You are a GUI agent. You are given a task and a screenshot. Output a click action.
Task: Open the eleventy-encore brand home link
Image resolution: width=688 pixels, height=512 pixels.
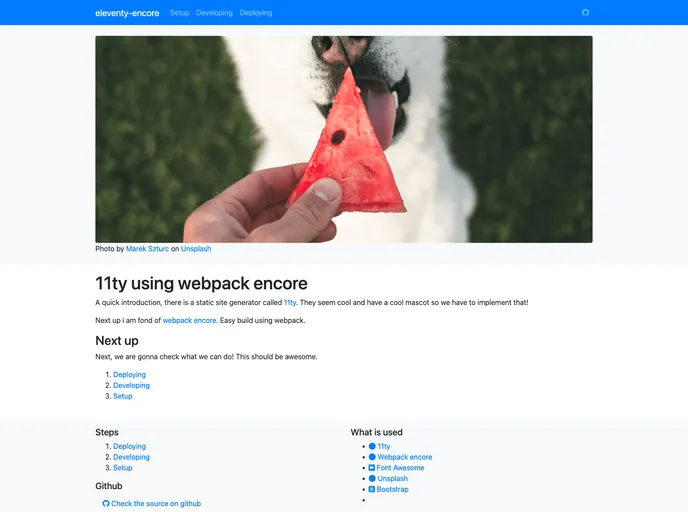pos(127,13)
